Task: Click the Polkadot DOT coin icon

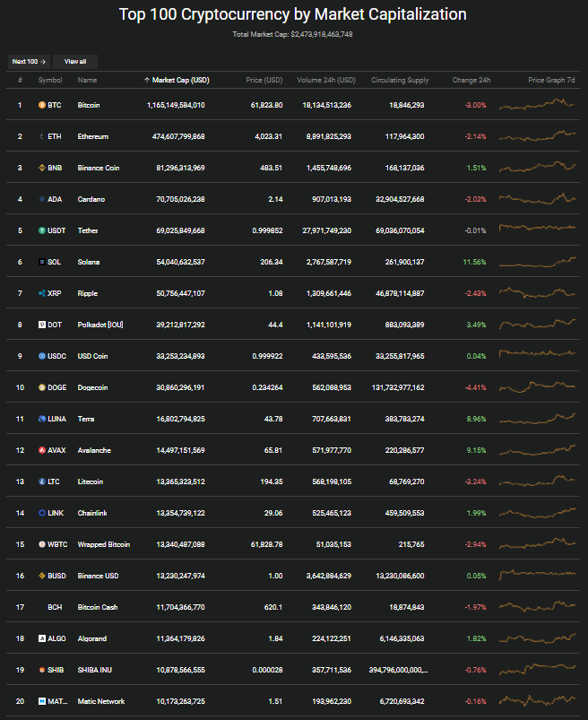Action: click(42, 325)
